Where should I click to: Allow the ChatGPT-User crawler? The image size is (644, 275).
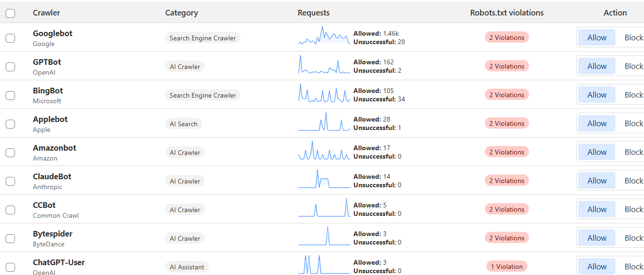(x=596, y=266)
